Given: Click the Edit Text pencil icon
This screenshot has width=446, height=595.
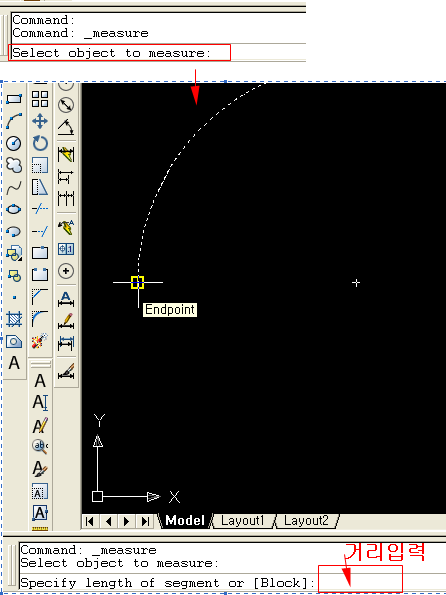Looking at the screenshot, I should pyautogui.click(x=40, y=425).
